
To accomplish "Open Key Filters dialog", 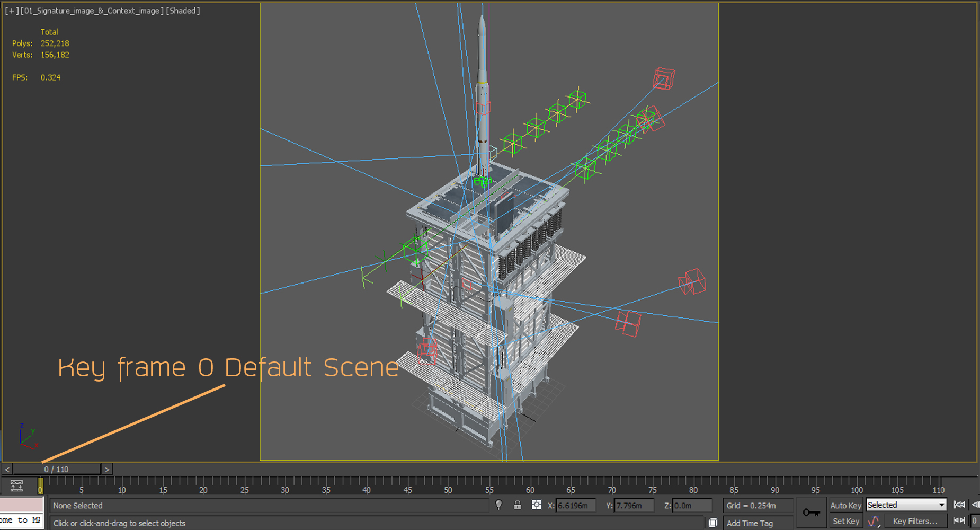I will coord(915,522).
